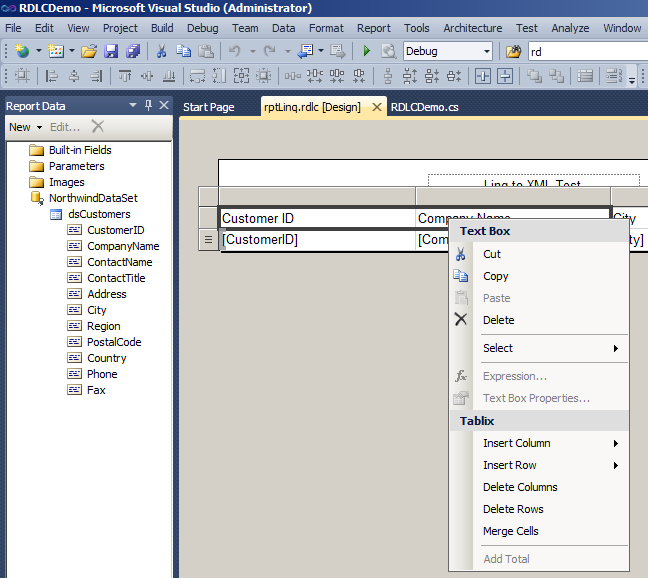Select the [CustomerID] data cell
648x578 pixels.
[318, 240]
